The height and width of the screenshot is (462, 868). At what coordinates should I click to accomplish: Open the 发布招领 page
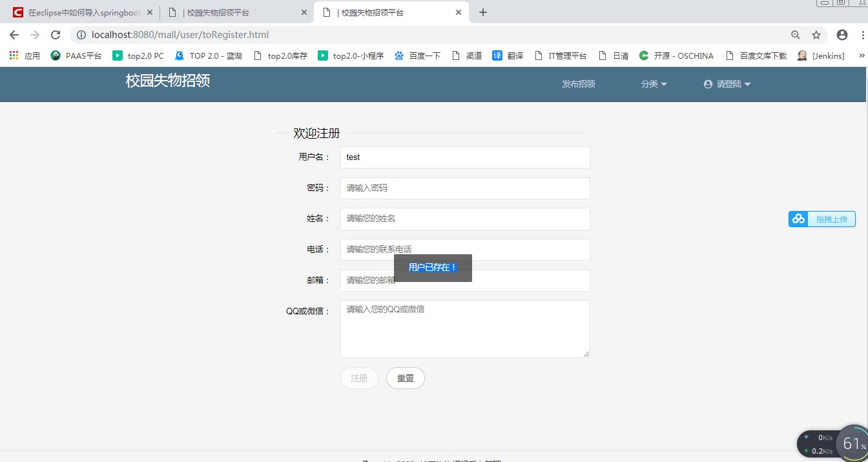[578, 84]
